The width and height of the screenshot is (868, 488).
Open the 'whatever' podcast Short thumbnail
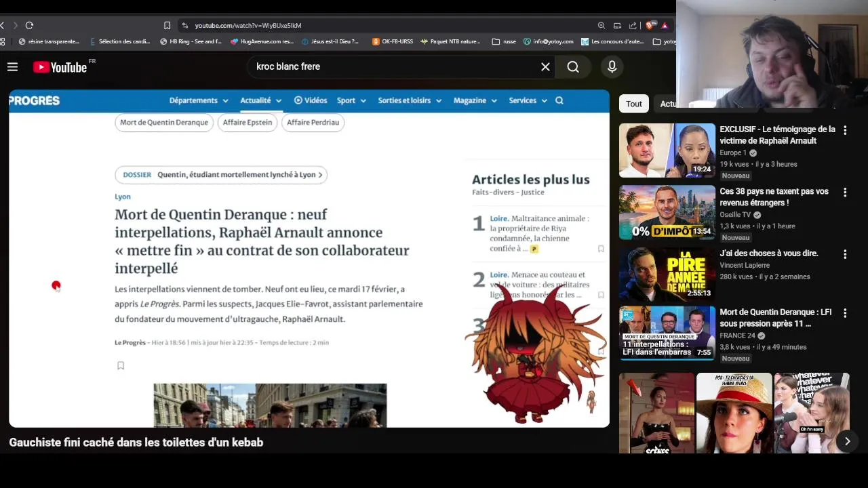click(x=812, y=413)
